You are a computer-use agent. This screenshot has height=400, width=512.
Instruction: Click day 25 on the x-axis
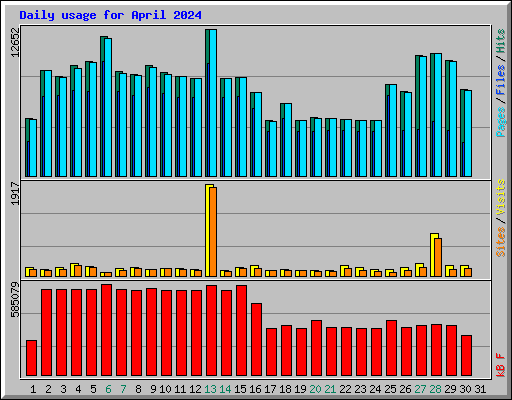[390, 389]
